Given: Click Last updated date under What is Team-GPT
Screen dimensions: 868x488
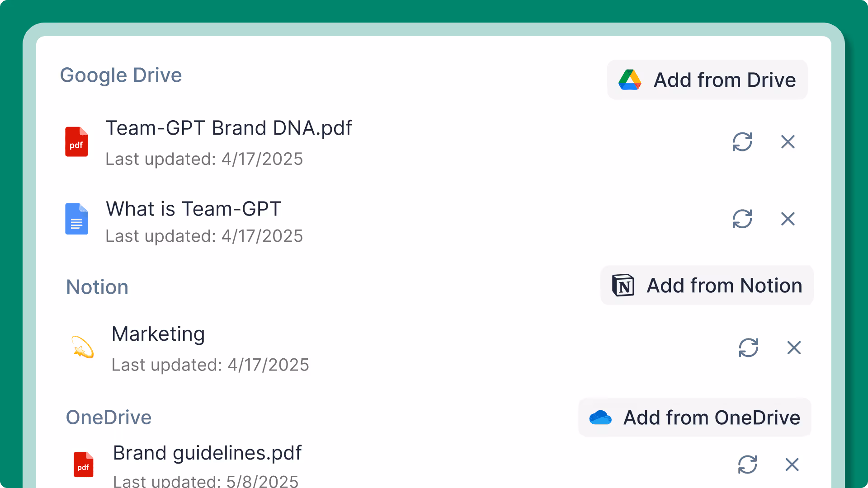Looking at the screenshot, I should tap(204, 236).
